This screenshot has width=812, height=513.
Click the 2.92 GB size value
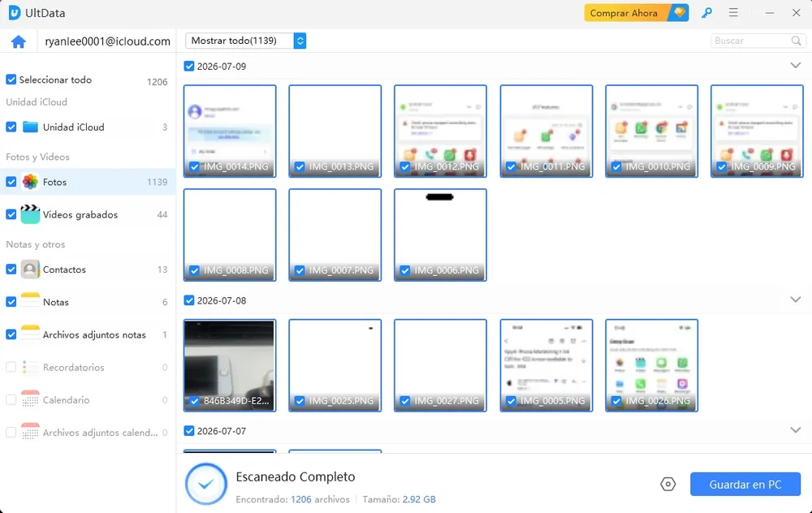pyautogui.click(x=419, y=499)
